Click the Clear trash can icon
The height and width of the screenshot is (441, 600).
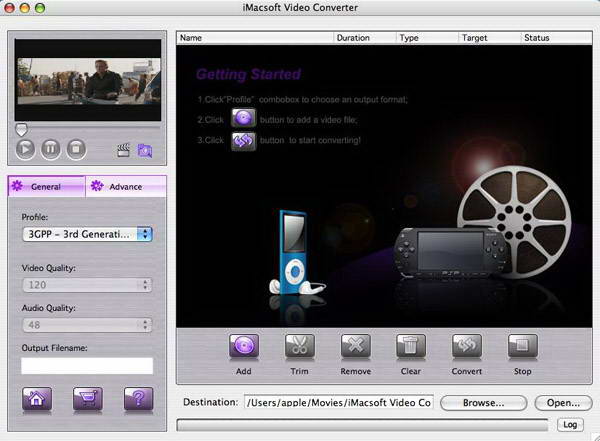coord(411,346)
